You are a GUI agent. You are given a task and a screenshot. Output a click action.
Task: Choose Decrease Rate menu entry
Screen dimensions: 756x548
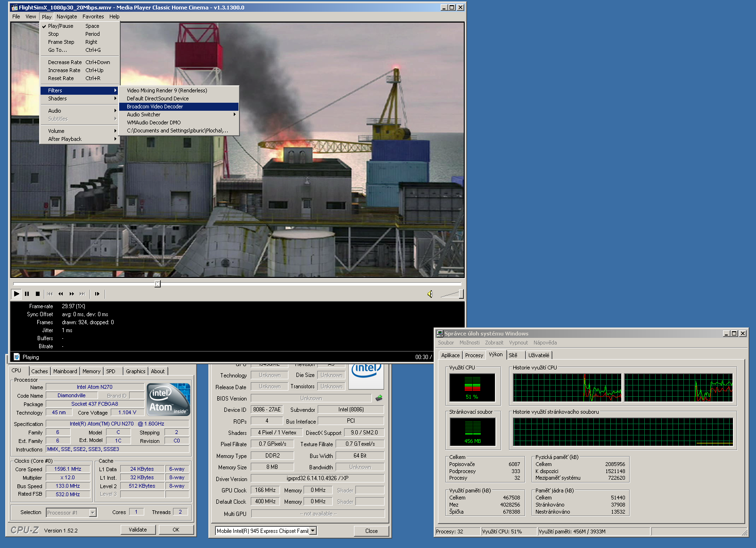tap(80, 62)
